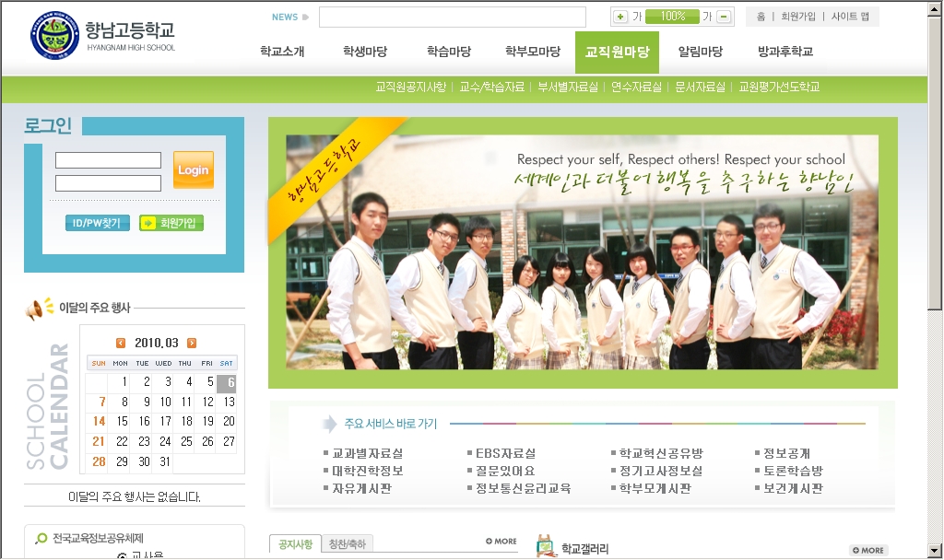Select the 공지사항 tab

tap(295, 544)
